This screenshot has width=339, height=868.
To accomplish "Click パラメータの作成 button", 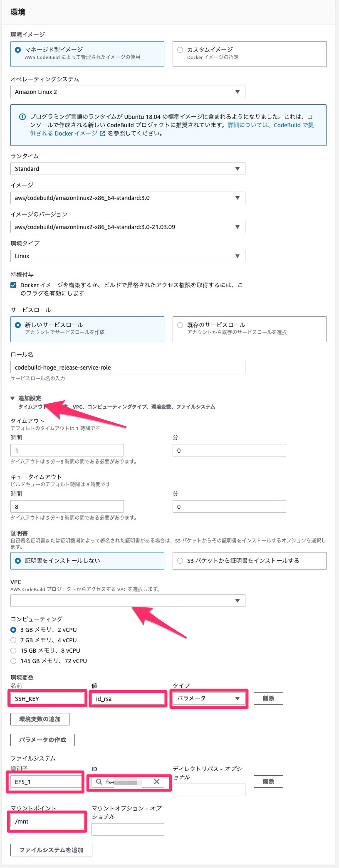I will [x=42, y=740].
